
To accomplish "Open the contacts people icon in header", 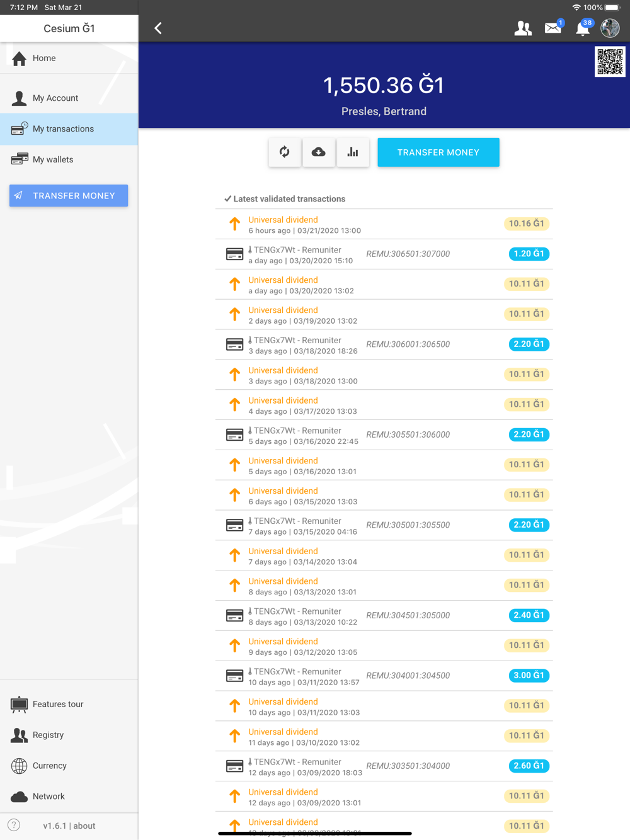I will pyautogui.click(x=523, y=28).
